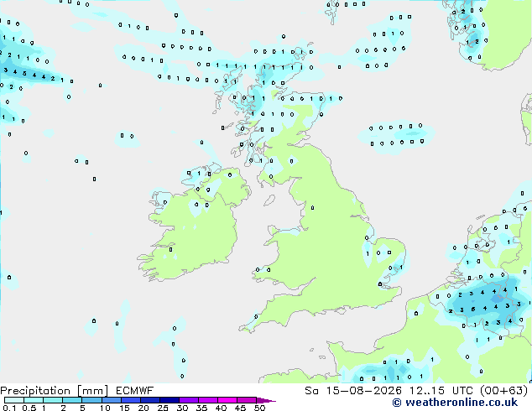Viewport: 532px width, 411px height.
Task: Click the "Precipitation [mm]" title text
Action: click(x=54, y=391)
